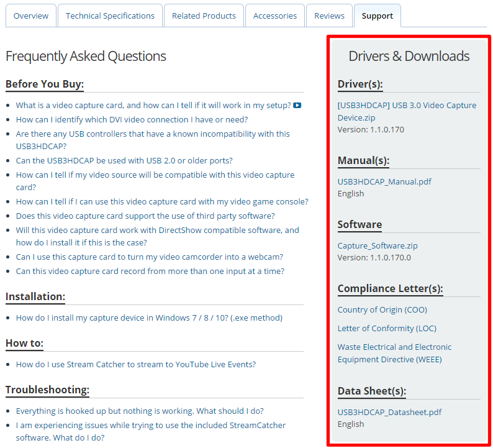This screenshot has height=448, width=493.
Task: Open the WEEE directive compliance letter
Action: [x=394, y=354]
